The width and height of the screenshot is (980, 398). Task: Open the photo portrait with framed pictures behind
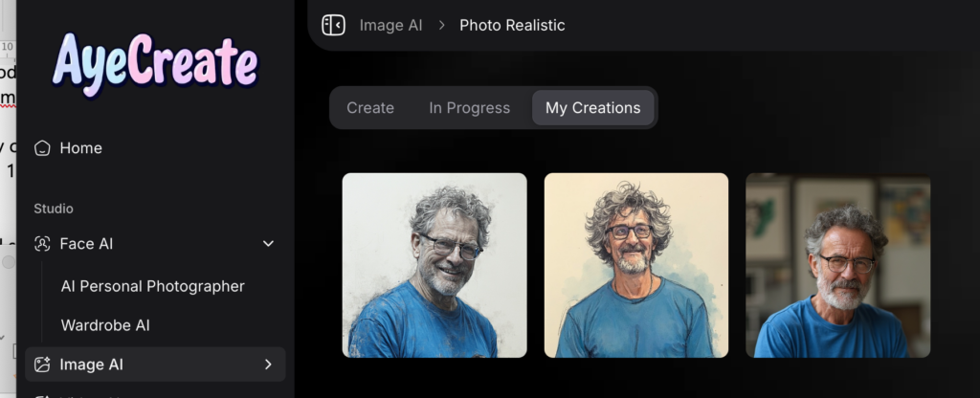838,265
